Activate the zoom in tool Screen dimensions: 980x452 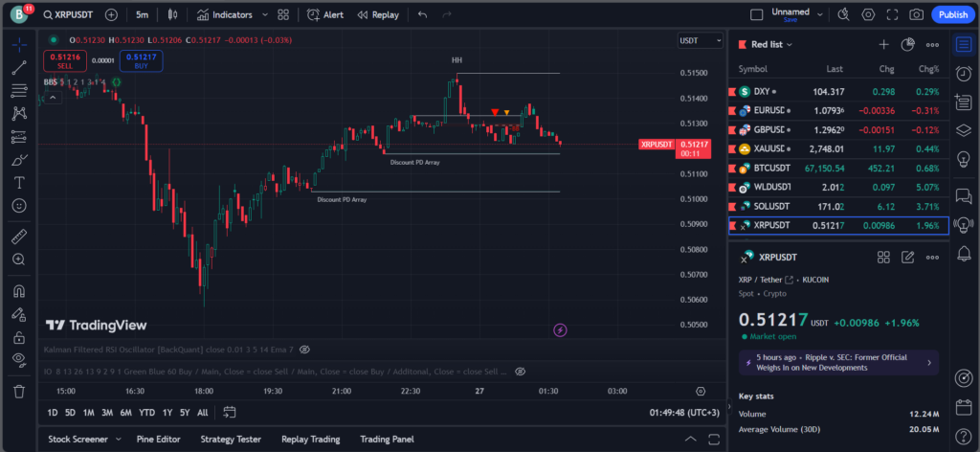click(19, 260)
